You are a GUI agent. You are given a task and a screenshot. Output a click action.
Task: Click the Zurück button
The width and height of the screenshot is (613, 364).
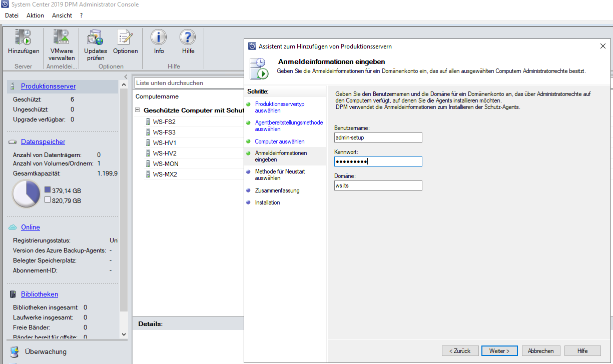460,351
